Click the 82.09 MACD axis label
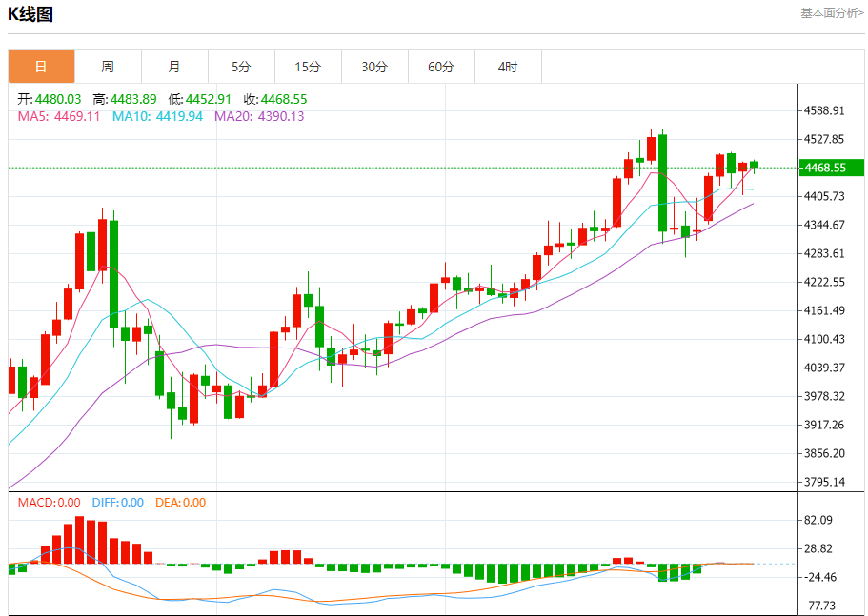Viewport: 868px width, 616px height. pyautogui.click(x=818, y=520)
